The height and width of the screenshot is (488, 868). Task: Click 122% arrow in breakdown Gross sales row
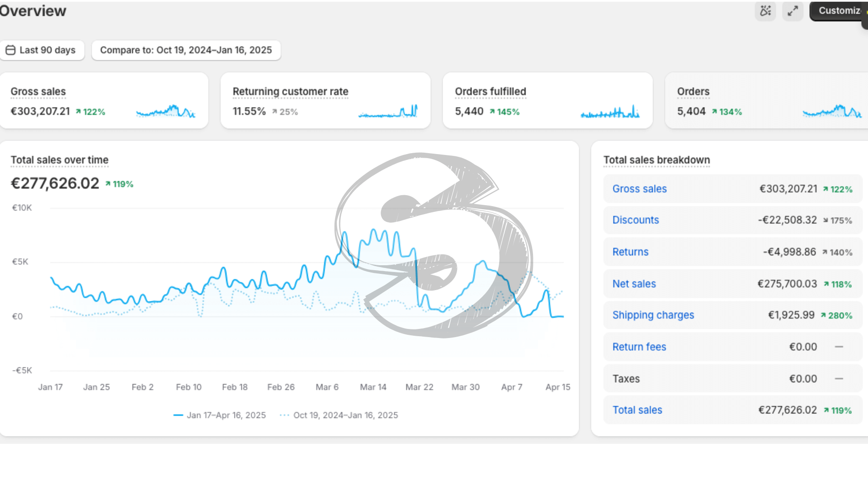pos(837,189)
